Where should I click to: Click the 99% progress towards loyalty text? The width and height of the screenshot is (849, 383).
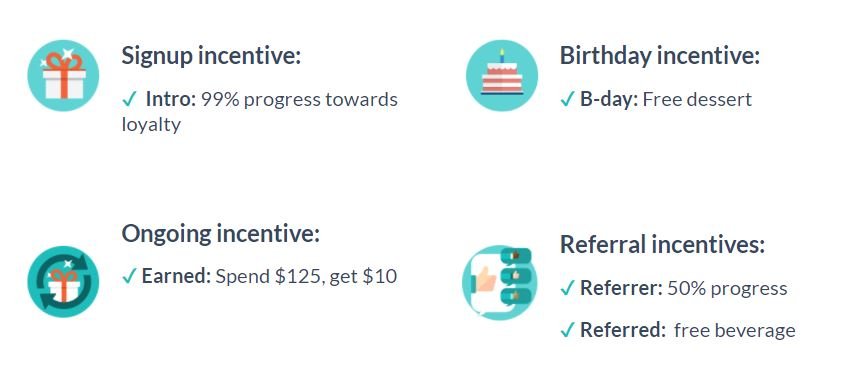259,112
